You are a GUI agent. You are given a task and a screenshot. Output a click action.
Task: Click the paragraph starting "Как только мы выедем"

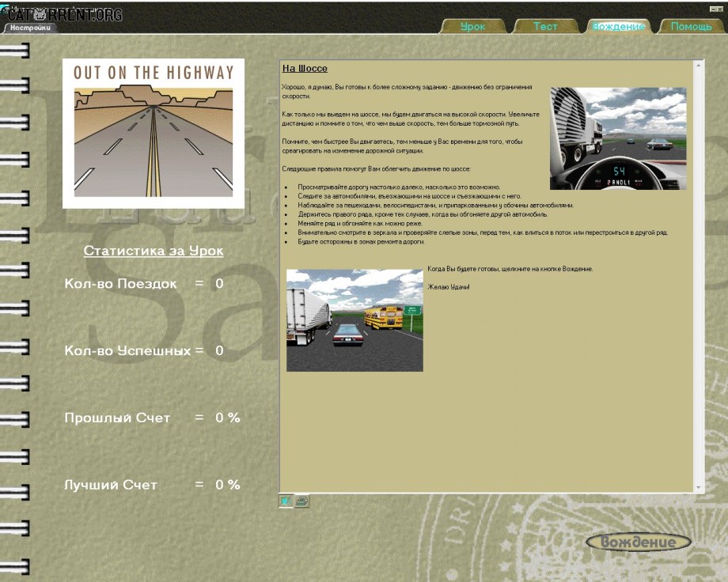[411, 119]
